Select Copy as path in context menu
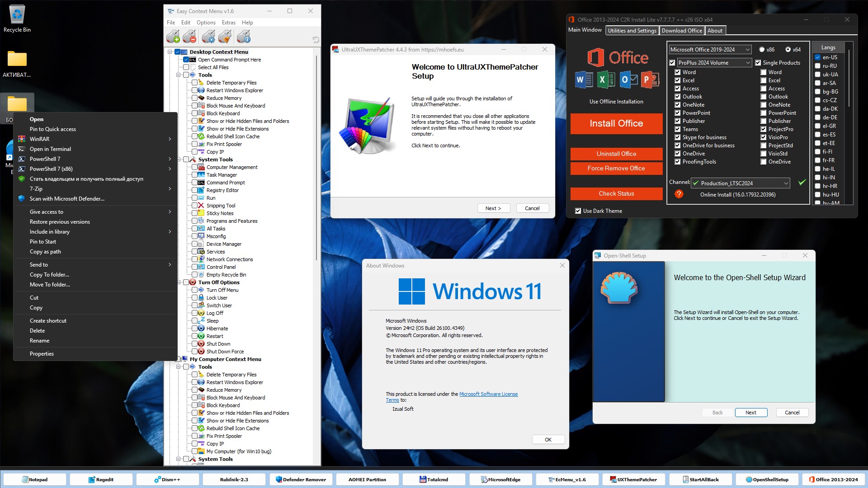 click(95, 252)
